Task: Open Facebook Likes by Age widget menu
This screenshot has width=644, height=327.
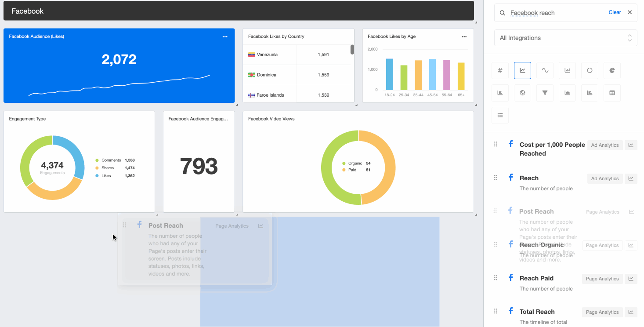Action: coord(464,36)
